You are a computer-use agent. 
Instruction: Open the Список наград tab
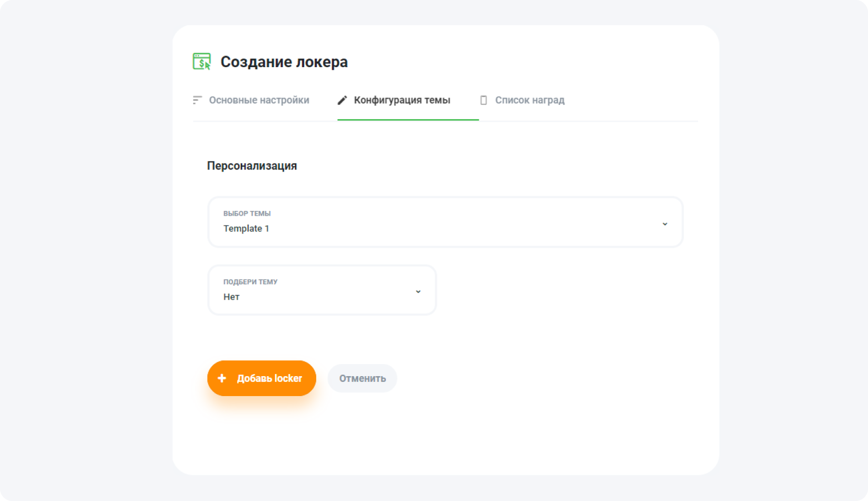tap(530, 100)
